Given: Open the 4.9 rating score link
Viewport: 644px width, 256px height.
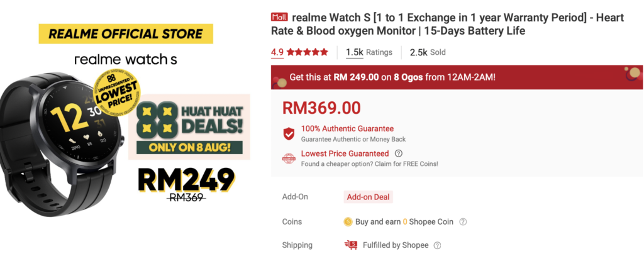Looking at the screenshot, I should [277, 52].
